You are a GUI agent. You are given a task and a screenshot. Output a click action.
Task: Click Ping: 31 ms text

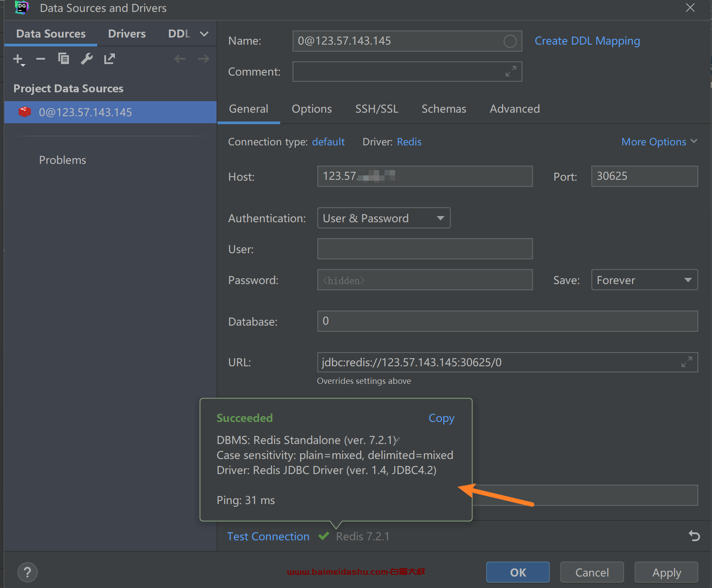[246, 500]
